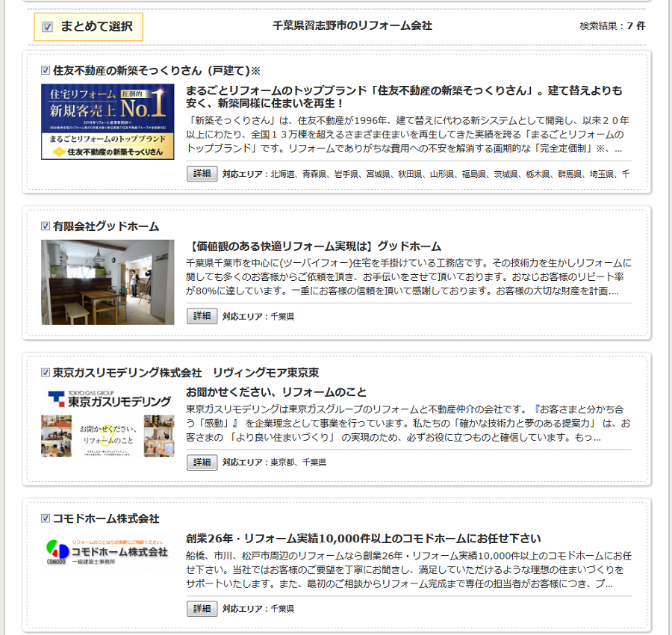The height and width of the screenshot is (635, 672).
Task: Click the まとめて選択 label
Action: [x=96, y=27]
